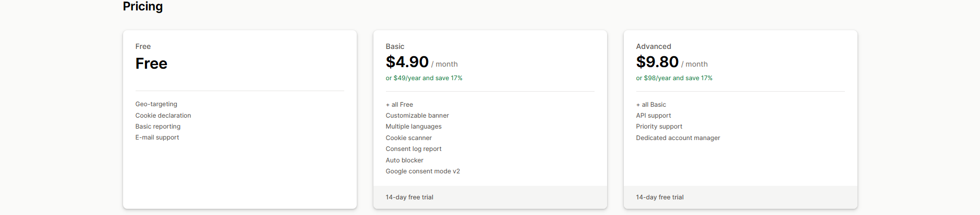
Task: Select the Geo-targeting feature in Free plan
Action: click(156, 104)
